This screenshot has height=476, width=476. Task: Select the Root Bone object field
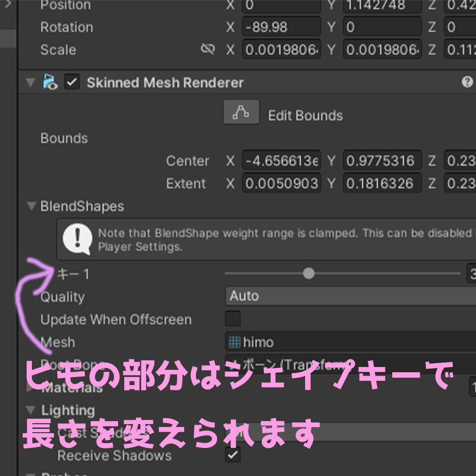tap(333, 364)
